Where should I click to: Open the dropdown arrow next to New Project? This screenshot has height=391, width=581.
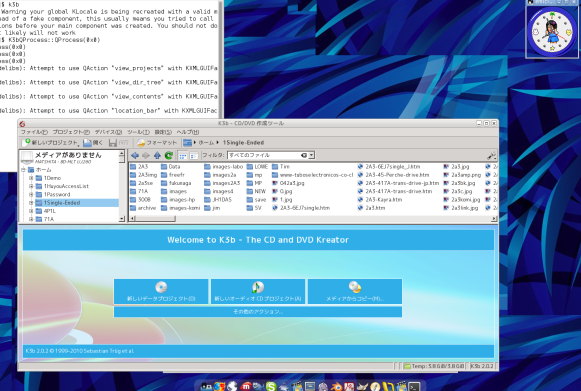click(78, 145)
